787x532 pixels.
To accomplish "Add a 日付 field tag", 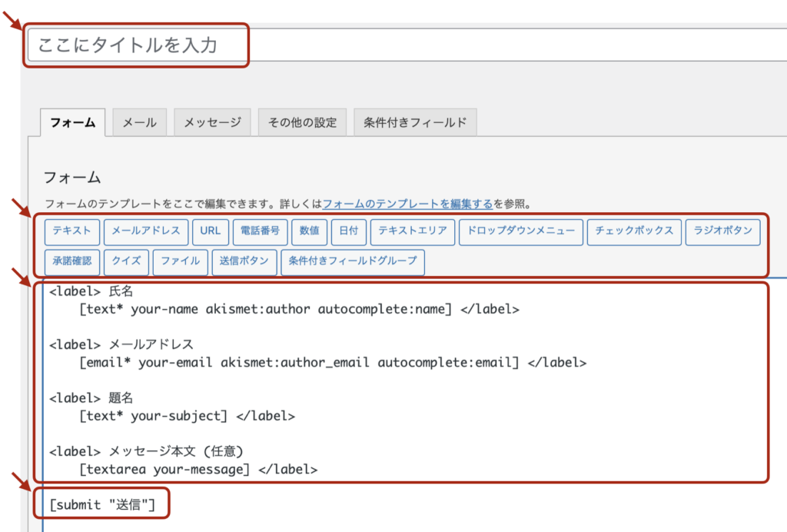I will 349,231.
